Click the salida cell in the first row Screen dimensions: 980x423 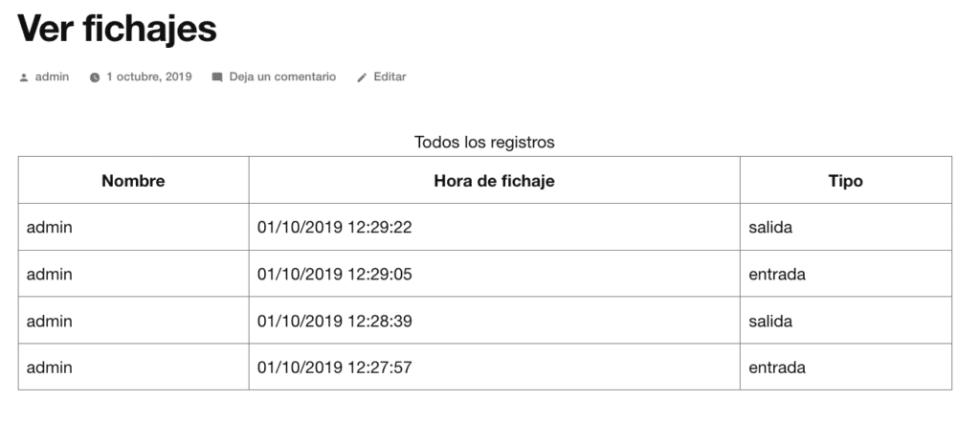point(846,227)
